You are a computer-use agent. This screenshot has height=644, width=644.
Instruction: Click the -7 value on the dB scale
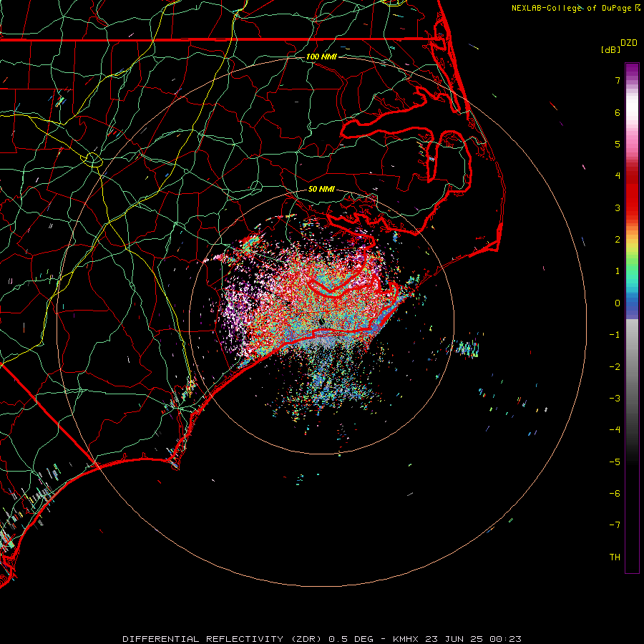click(615, 525)
